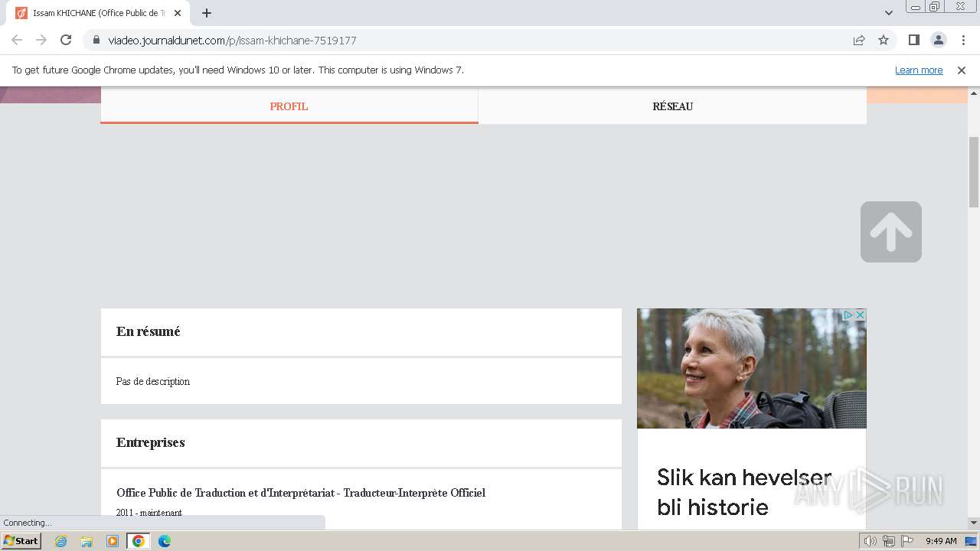Toggle the browser side panel
This screenshot has width=980, height=551.
[x=913, y=40]
